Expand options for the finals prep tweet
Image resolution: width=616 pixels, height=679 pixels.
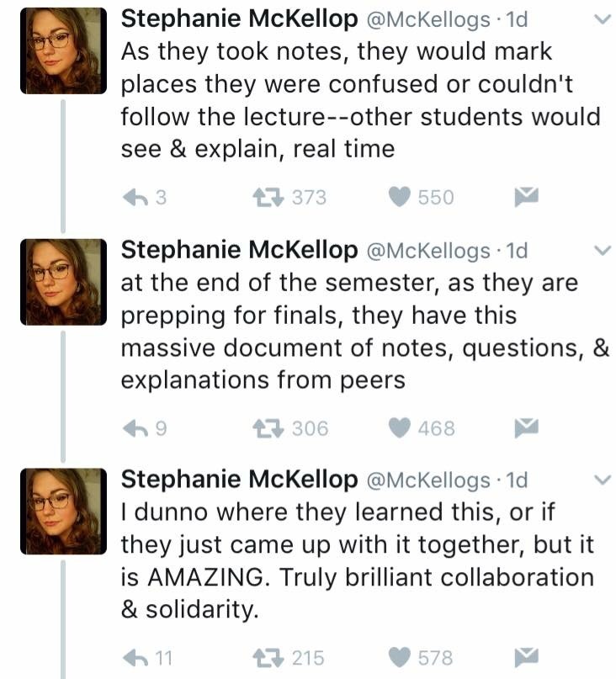[x=602, y=251]
